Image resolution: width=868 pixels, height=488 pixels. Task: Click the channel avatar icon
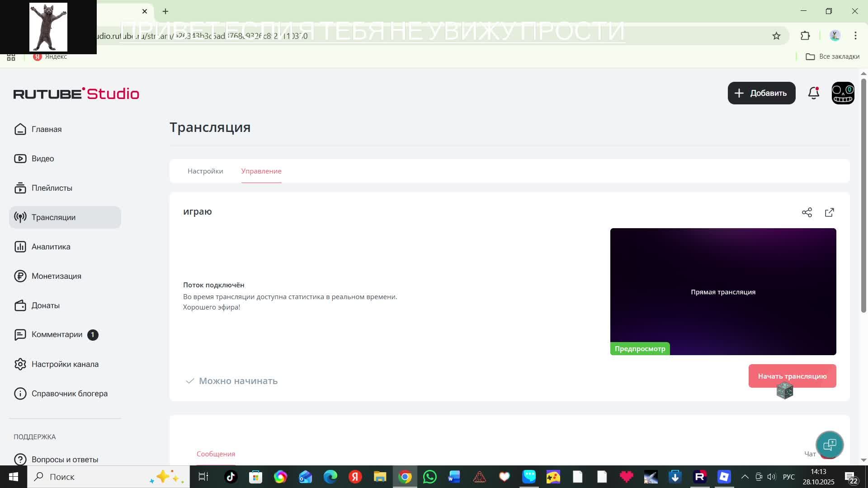843,93
